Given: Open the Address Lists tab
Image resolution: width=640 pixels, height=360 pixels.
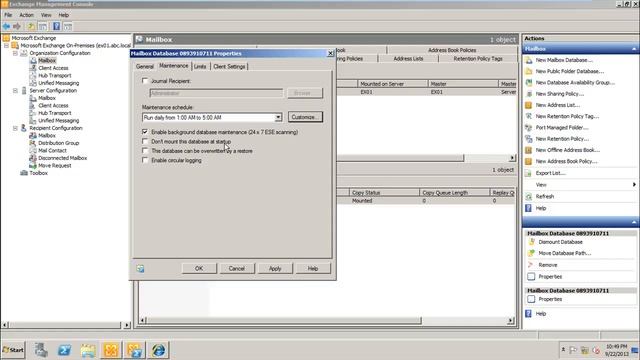Looking at the screenshot, I should [x=408, y=59].
